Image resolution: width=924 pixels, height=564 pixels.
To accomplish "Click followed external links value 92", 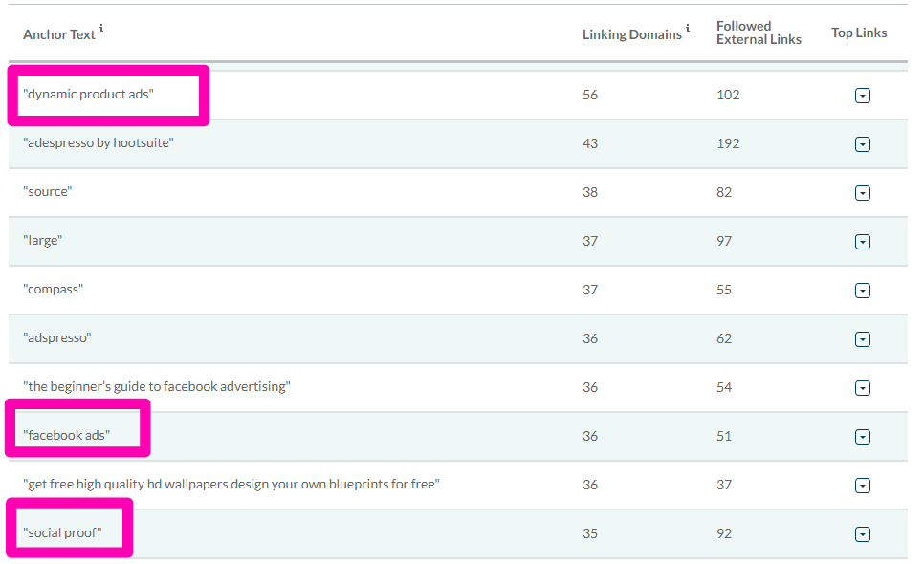I will [724, 534].
